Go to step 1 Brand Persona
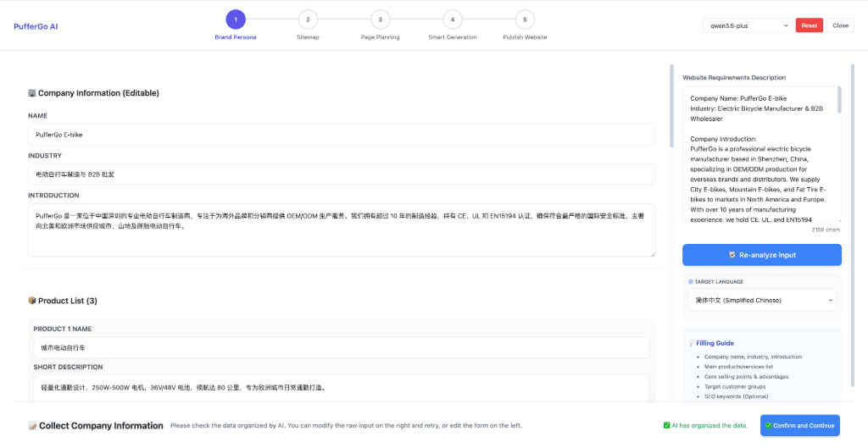The height and width of the screenshot is (448, 868). click(236, 20)
